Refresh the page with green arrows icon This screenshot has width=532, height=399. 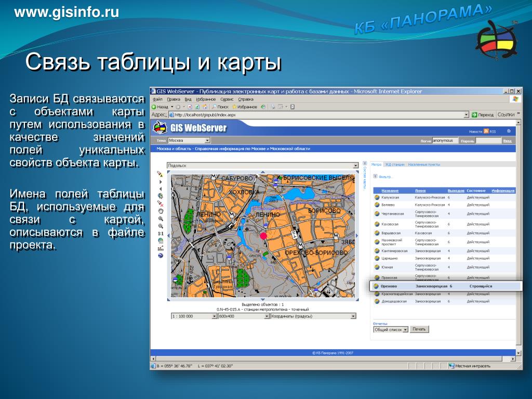point(197,107)
